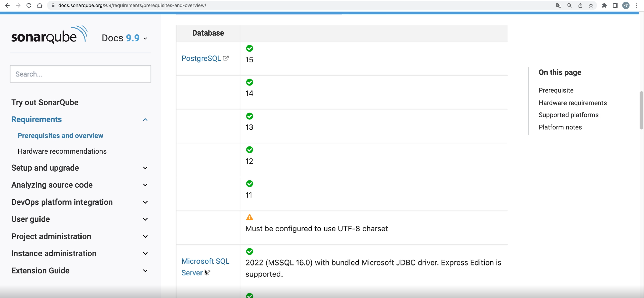This screenshot has width=644, height=298.
Task: Select DevOps platform integration sidebar item
Action: [x=62, y=202]
